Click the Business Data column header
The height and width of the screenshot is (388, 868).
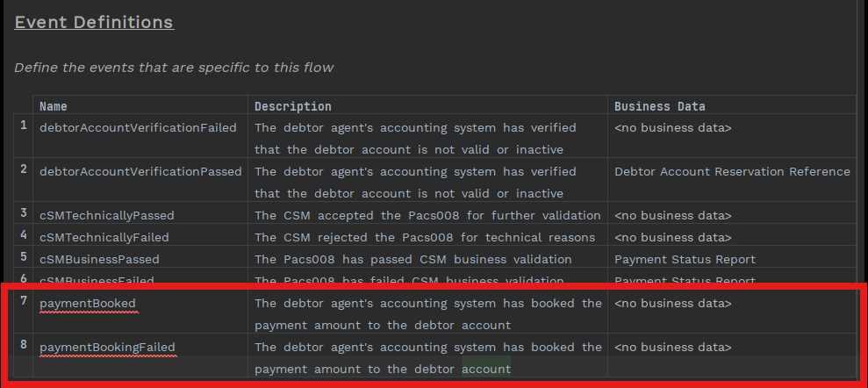(x=659, y=106)
